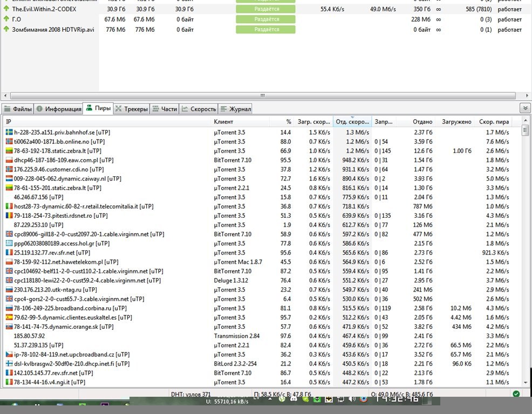Viewport: 532px width, 414px height.
Task: Click the seeding arrow icon of The.Evil.Within.2-CODEX
Action: pyautogui.click(x=6, y=9)
